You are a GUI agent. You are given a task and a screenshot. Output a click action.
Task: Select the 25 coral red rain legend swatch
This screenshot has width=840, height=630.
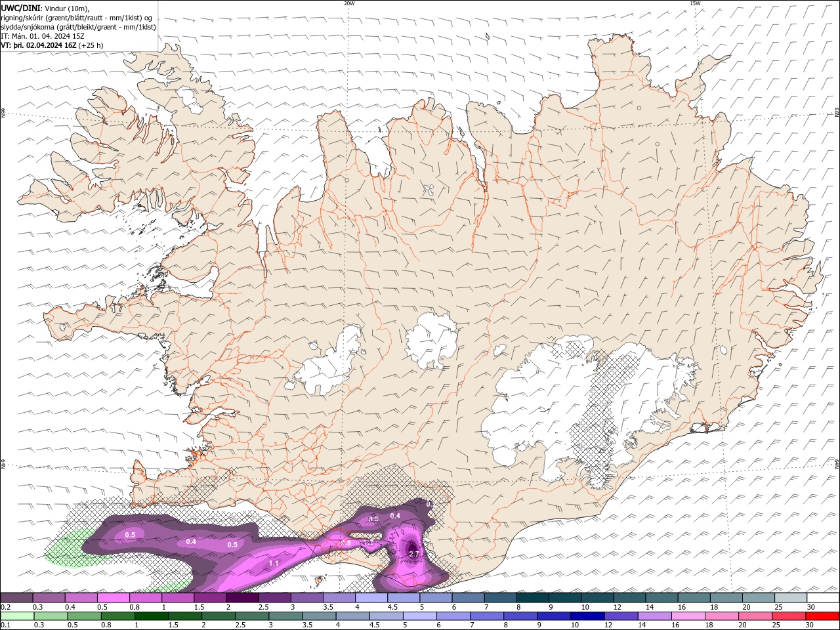point(787,616)
